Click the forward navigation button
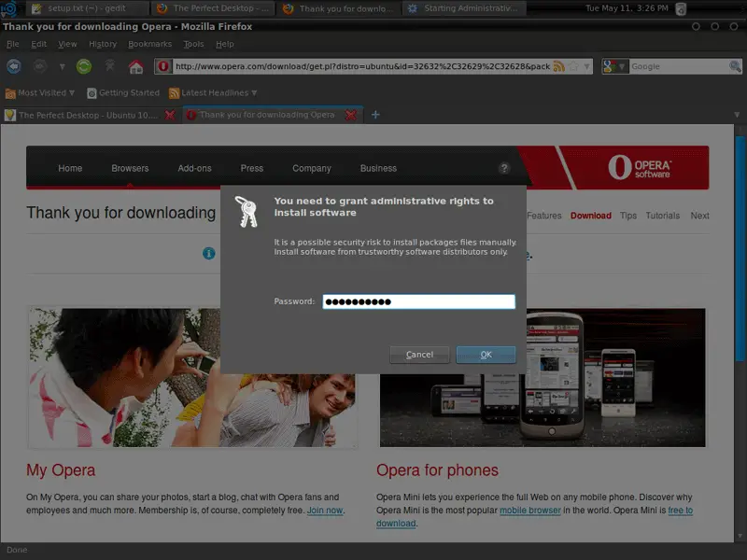The image size is (747, 560). 40,66
